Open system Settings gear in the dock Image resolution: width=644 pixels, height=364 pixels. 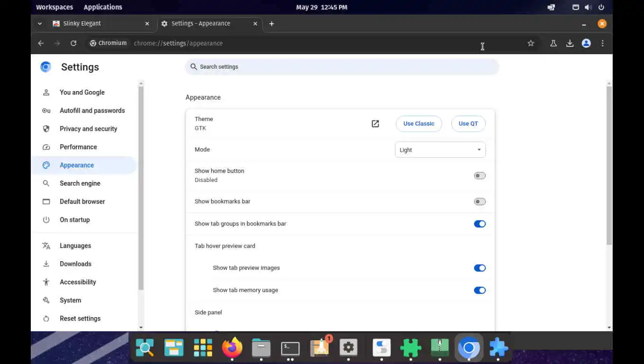(349, 348)
